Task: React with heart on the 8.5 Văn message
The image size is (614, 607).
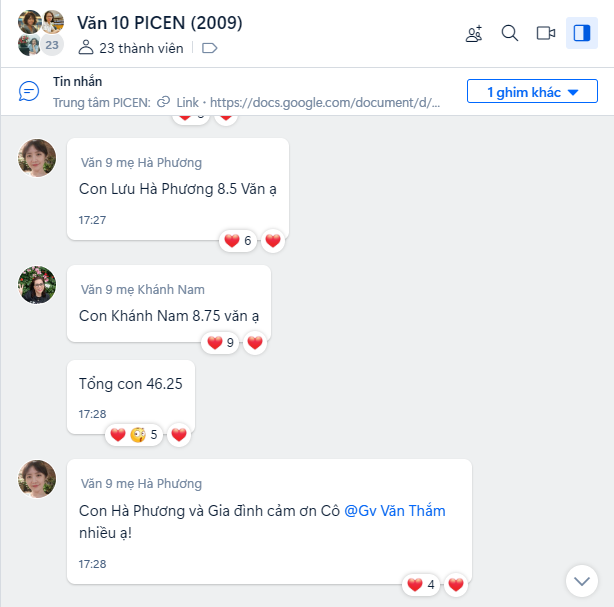Action: (273, 241)
